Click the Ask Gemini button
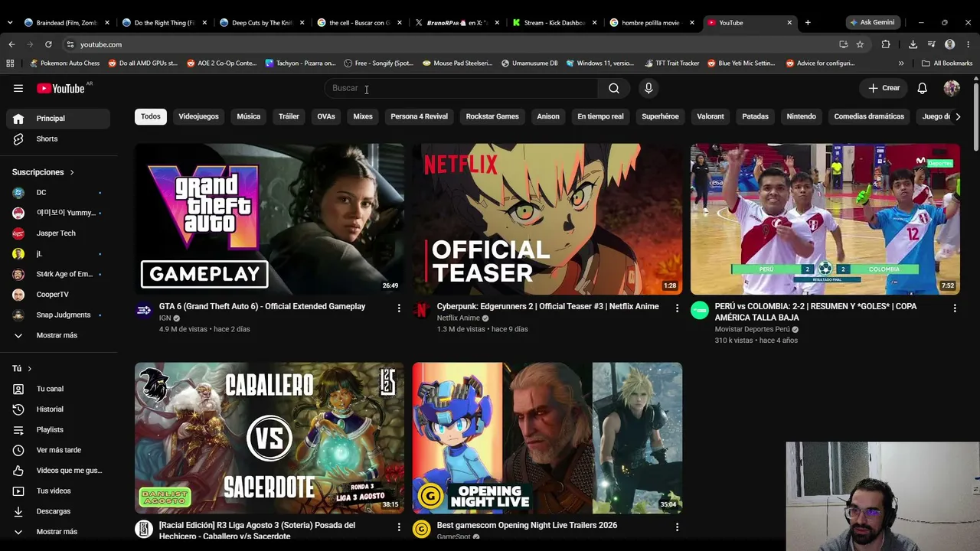The width and height of the screenshot is (980, 551). point(872,22)
